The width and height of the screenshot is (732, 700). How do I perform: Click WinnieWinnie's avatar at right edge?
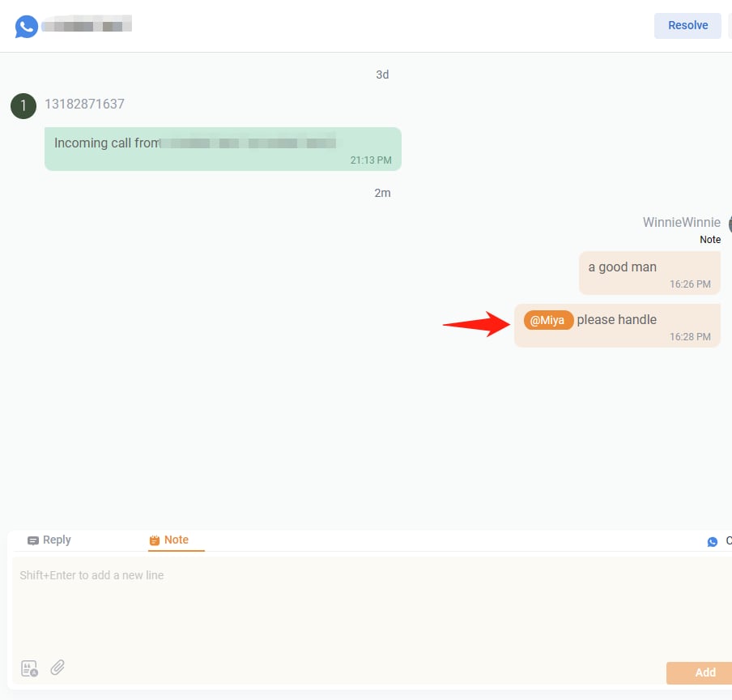tap(729, 224)
